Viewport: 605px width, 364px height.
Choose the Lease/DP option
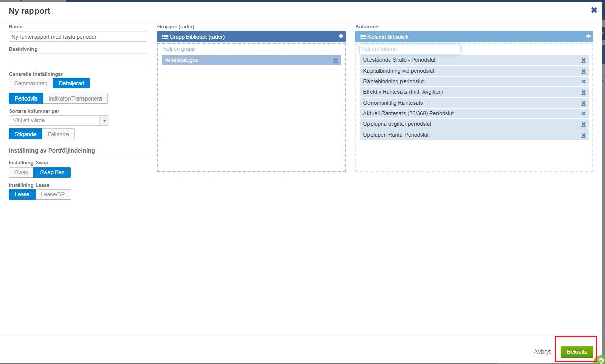tap(53, 194)
